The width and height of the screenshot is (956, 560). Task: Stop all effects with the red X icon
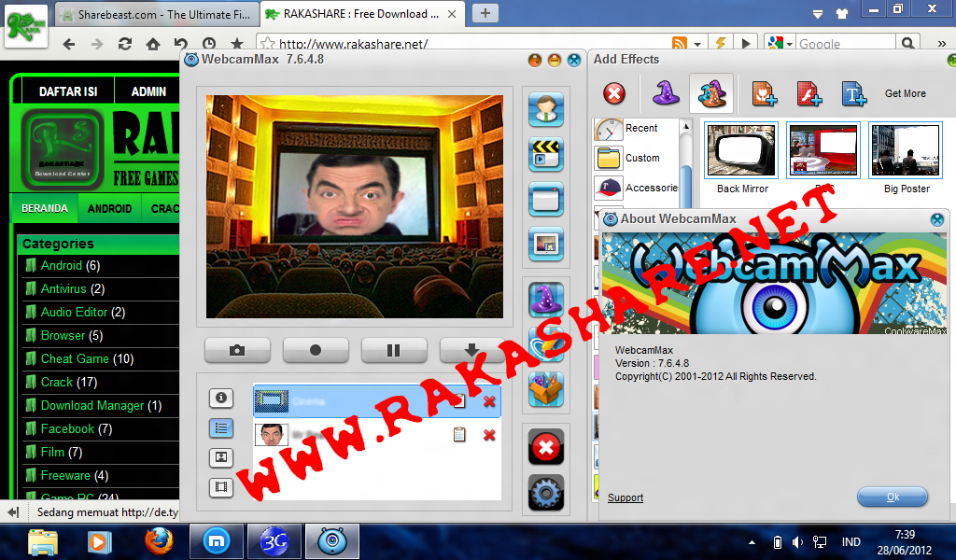coord(545,446)
